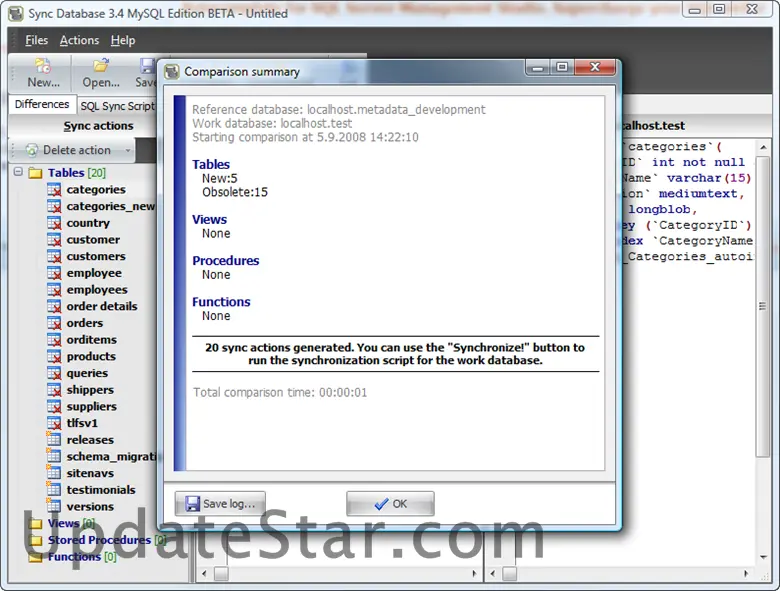
Task: Click the products table icon
Action: tap(54, 356)
